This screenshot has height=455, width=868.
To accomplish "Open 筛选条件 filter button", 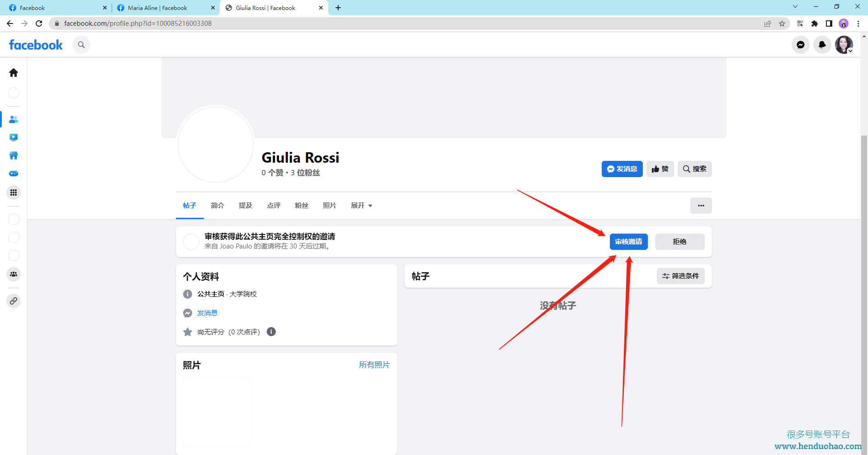I will click(681, 276).
